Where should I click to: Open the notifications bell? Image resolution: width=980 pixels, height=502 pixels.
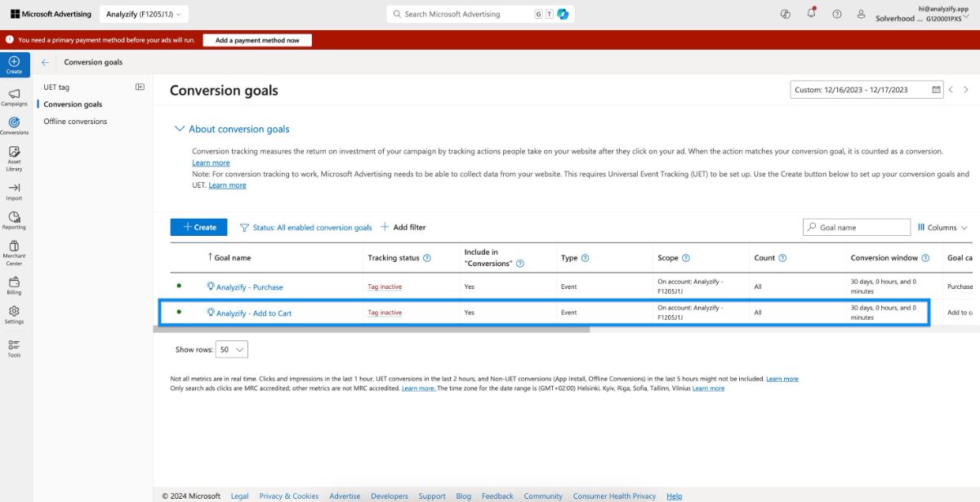811,14
